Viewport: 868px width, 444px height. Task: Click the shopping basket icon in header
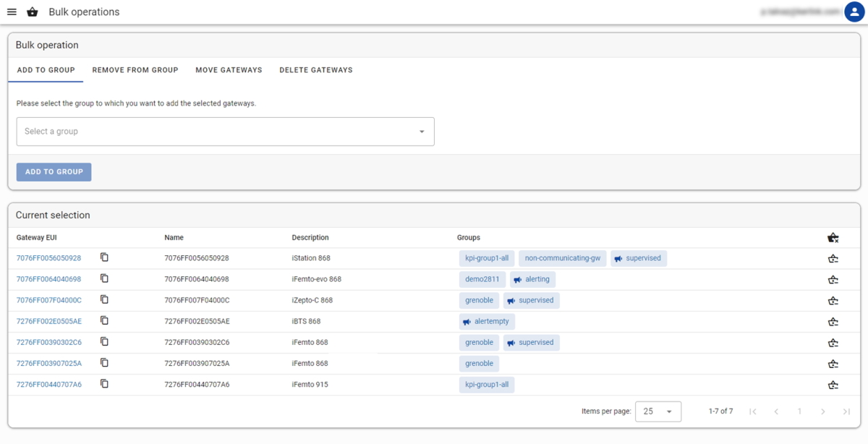[32, 12]
